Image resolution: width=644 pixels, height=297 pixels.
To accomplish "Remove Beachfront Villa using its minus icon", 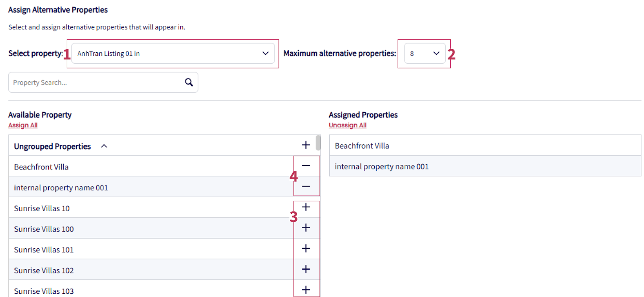I will [306, 166].
